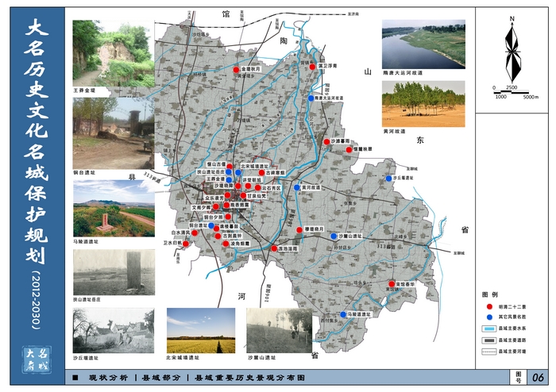Click the 黄河故道 caption under photo
Screen dimensions: 556x392
coord(394,132)
